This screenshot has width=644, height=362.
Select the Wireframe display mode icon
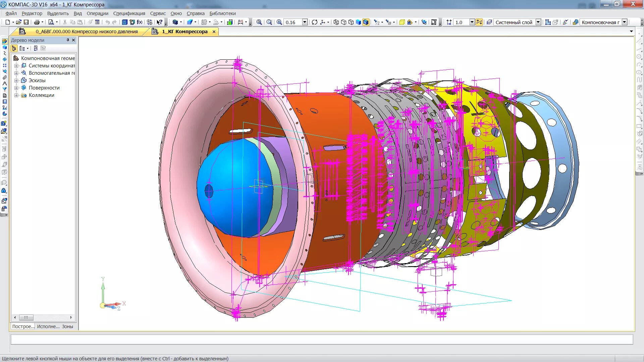coord(336,22)
